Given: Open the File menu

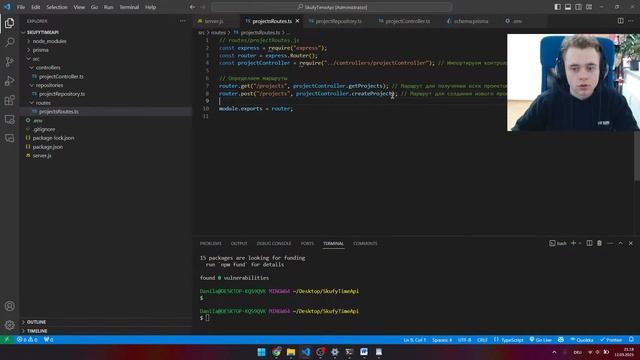Looking at the screenshot, I should 21,7.
